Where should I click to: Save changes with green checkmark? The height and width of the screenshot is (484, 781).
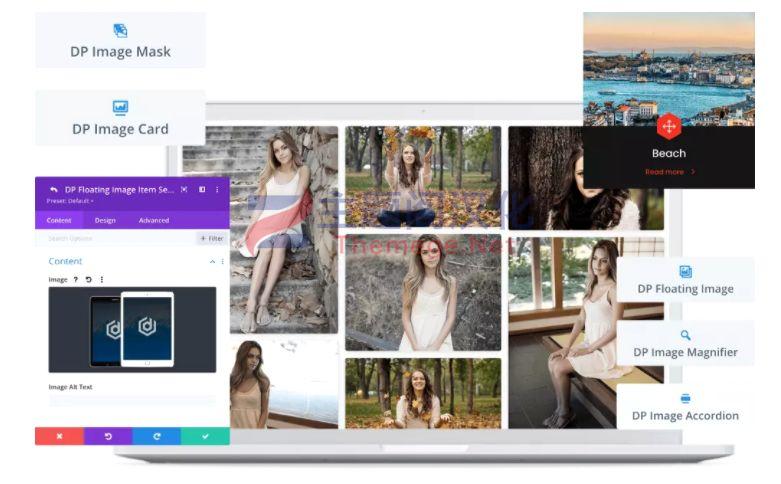205,436
